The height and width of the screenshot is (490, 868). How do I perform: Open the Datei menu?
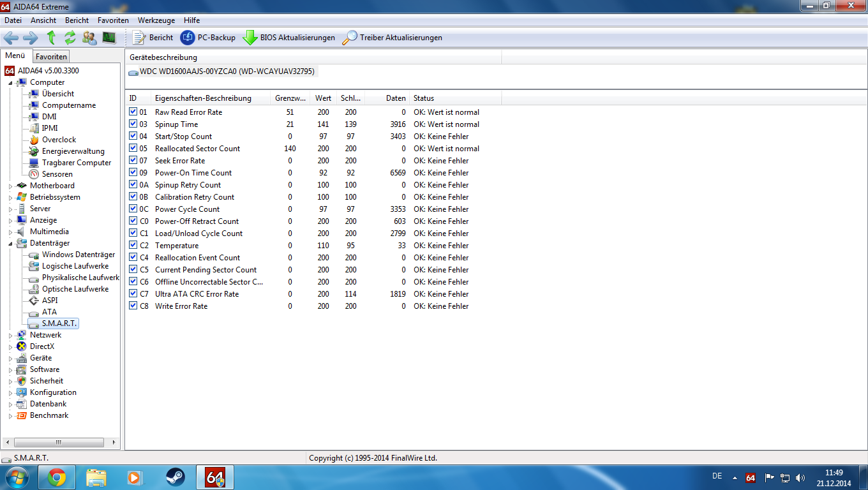point(13,20)
